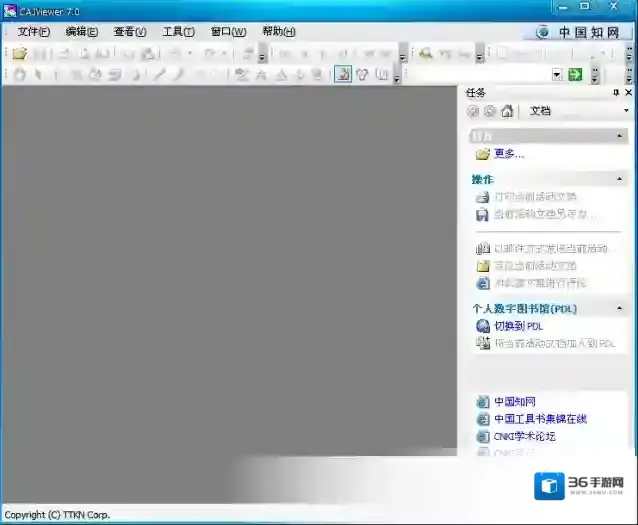Open the 中国工具书集锦在线 link
Screen dimensions: 638x525
click(x=540, y=419)
